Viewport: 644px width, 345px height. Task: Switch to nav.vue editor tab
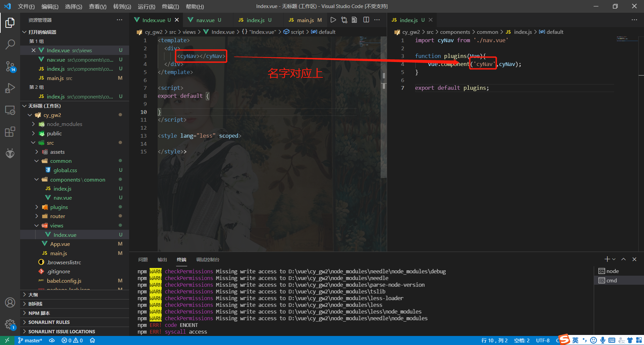[205, 20]
